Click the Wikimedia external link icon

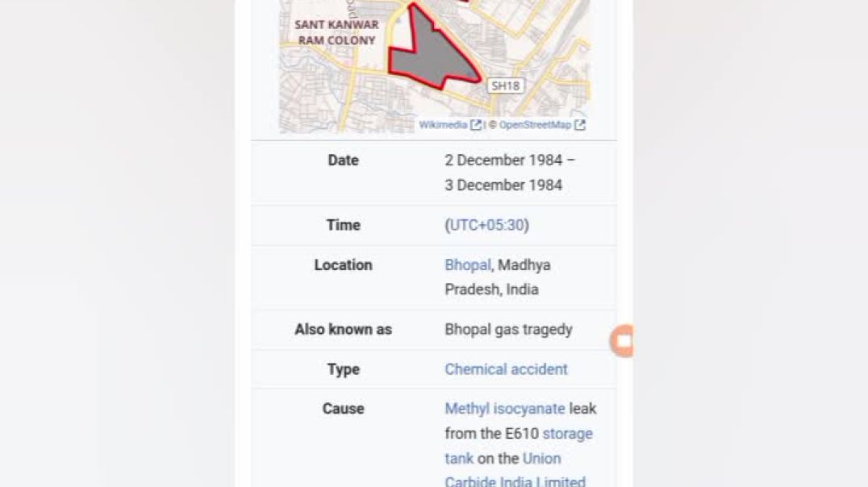(x=476, y=125)
